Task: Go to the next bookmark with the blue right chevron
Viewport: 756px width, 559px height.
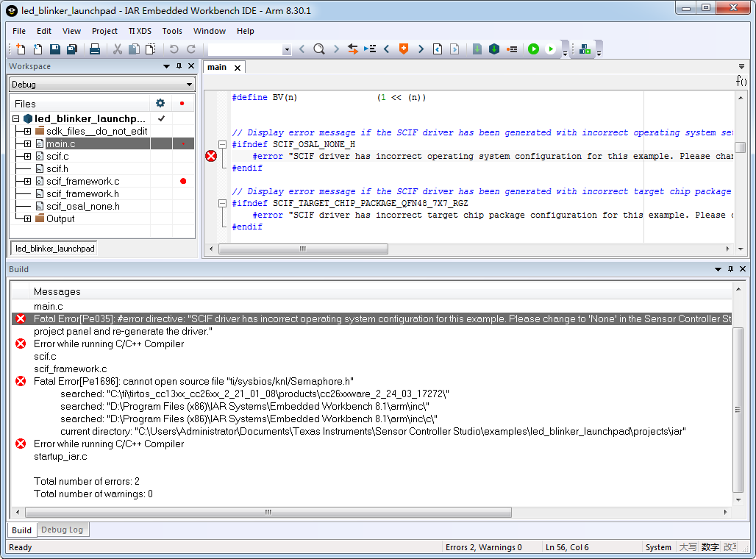Action: coord(421,49)
